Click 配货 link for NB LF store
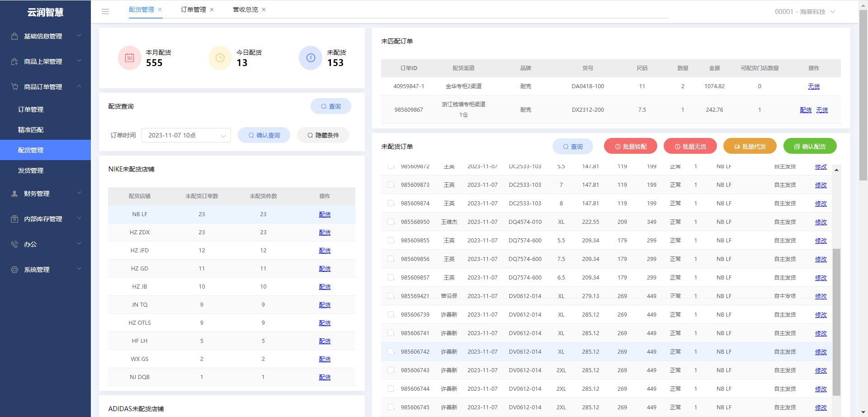The image size is (868, 417). pos(325,214)
